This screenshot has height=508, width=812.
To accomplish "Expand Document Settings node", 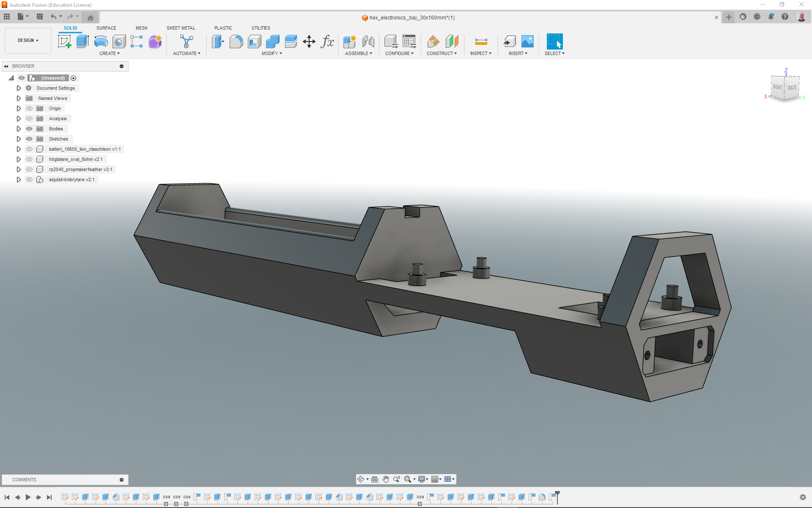I will [x=19, y=88].
